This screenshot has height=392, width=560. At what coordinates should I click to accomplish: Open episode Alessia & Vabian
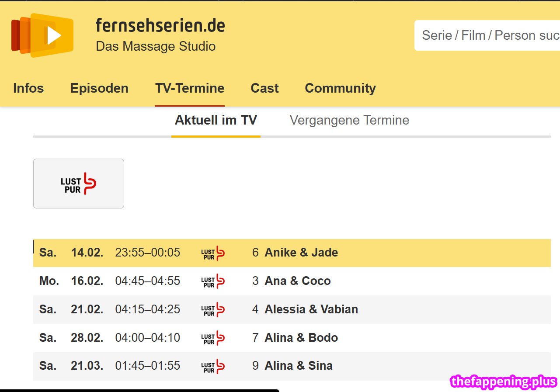(311, 309)
